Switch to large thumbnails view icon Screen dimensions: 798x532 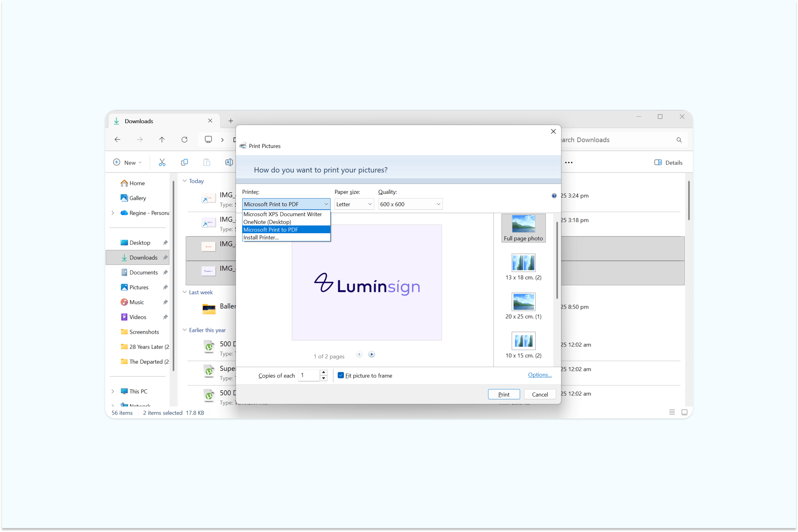click(x=684, y=412)
